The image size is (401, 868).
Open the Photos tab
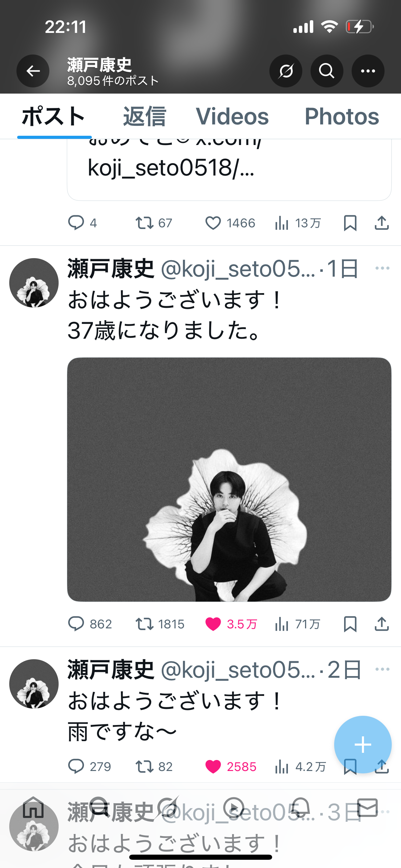click(342, 117)
